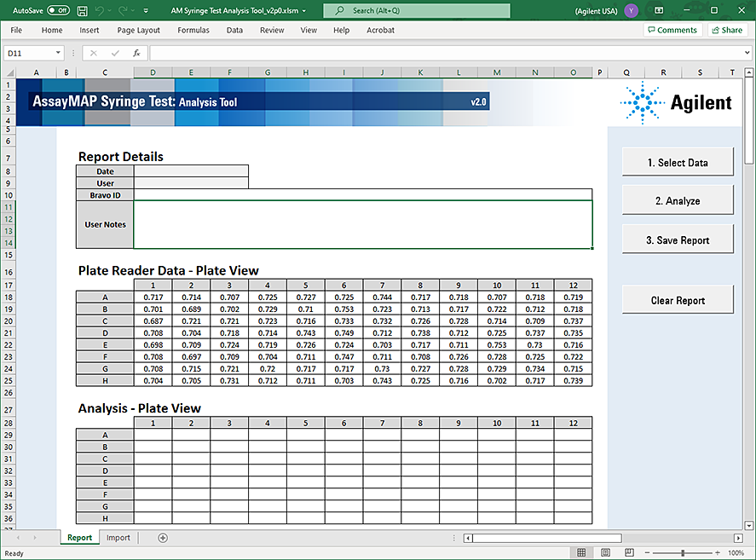Click the Select All corner triangle
The width and height of the screenshot is (756, 560).
click(9, 72)
